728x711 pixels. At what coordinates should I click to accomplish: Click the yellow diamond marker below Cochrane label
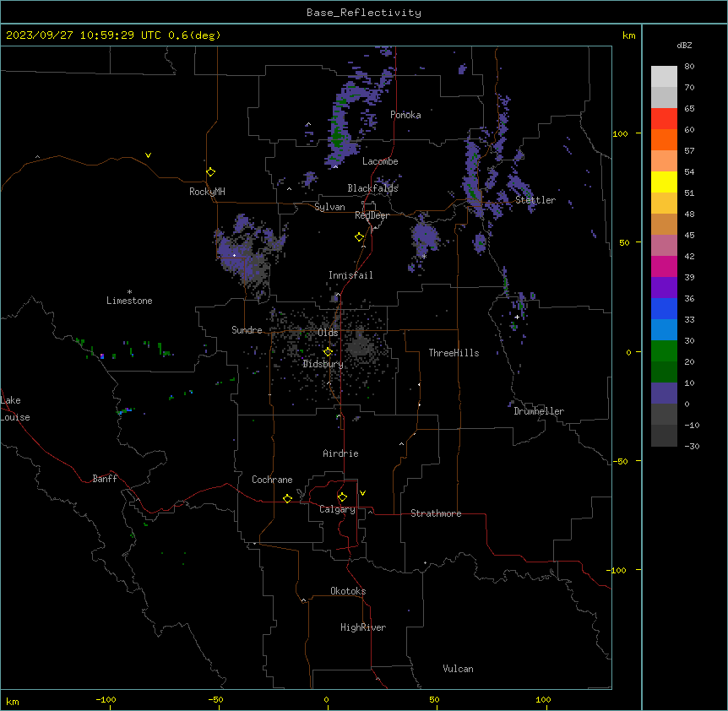pyautogui.click(x=287, y=498)
